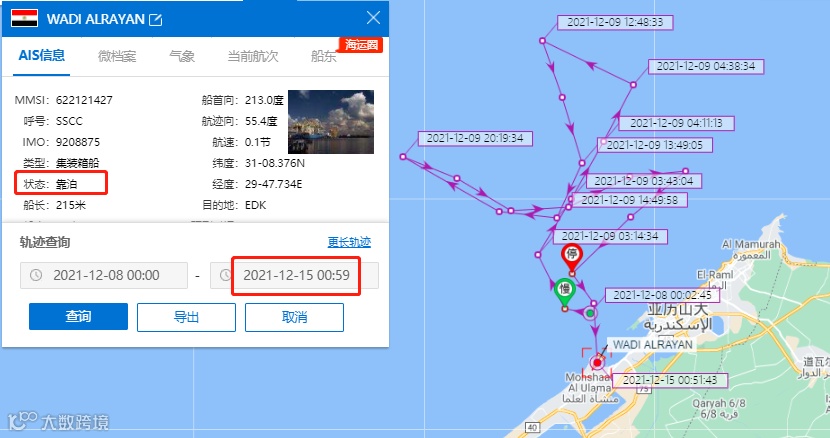Click the 导出 export button

click(x=186, y=317)
